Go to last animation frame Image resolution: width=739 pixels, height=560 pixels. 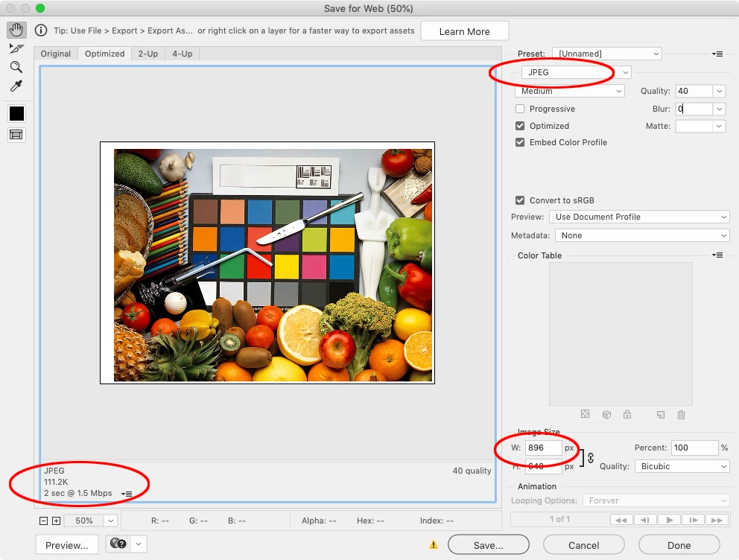point(717,520)
